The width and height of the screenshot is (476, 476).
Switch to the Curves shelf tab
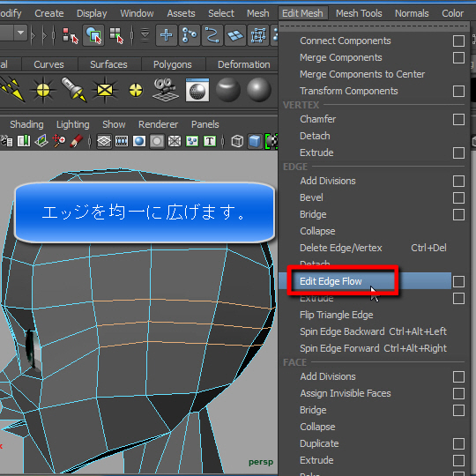48,64
